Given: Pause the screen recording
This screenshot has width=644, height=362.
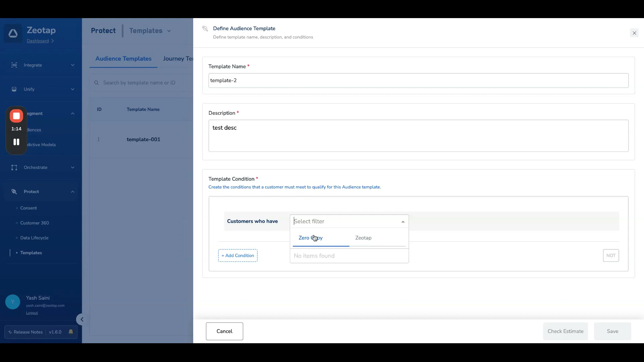Looking at the screenshot, I should click(x=16, y=142).
